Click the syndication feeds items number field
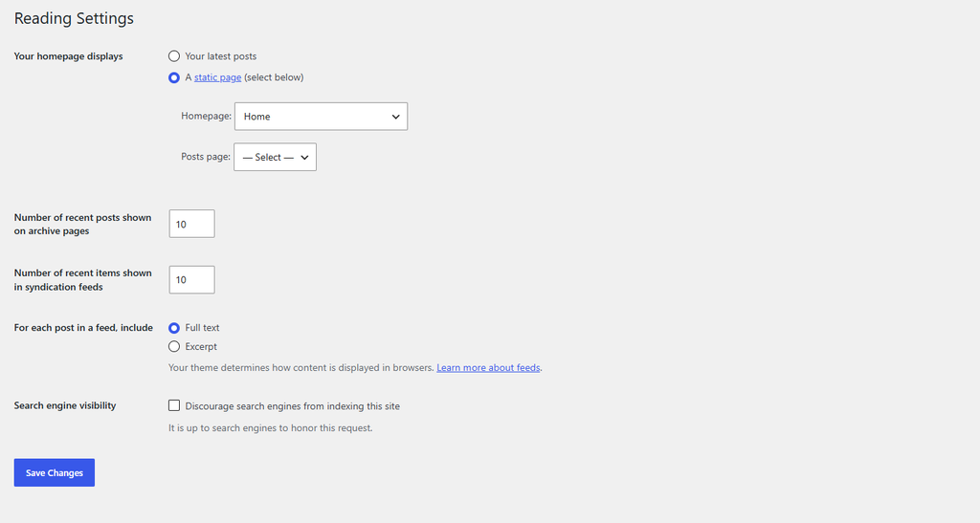The width and height of the screenshot is (980, 523). click(x=191, y=279)
